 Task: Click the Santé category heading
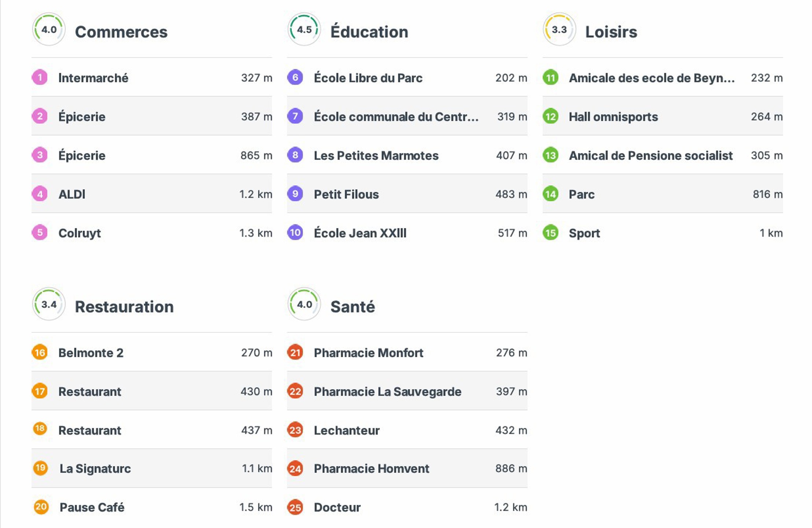pos(353,307)
